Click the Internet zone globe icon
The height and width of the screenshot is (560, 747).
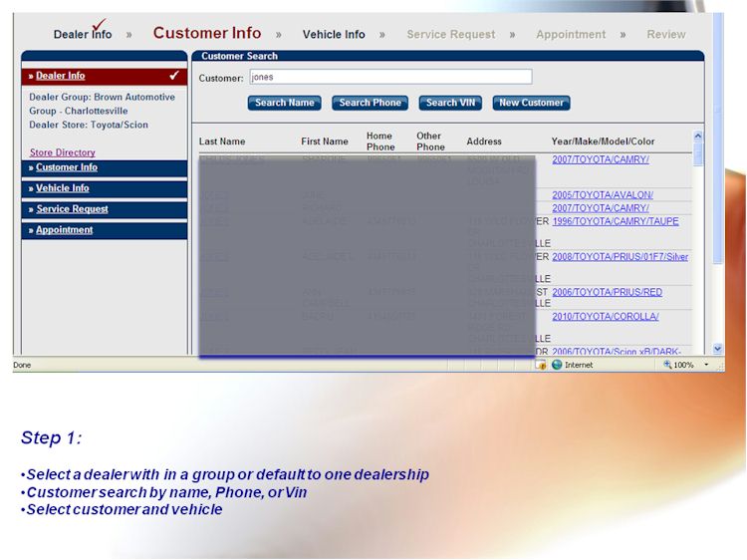[557, 365]
